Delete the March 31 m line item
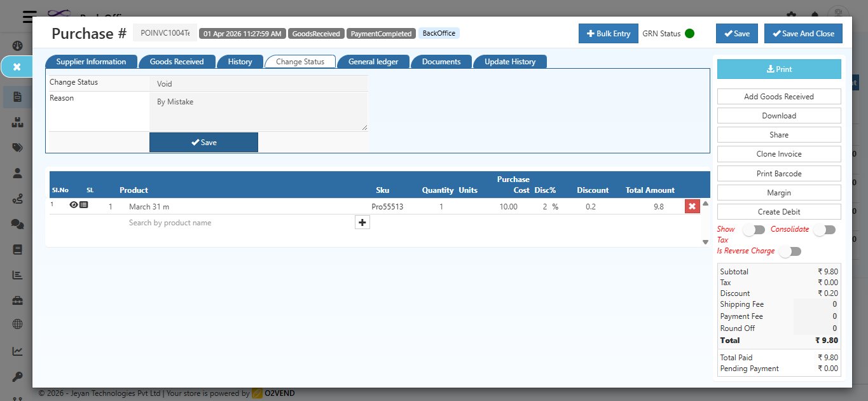The width and height of the screenshot is (868, 401). pos(692,206)
